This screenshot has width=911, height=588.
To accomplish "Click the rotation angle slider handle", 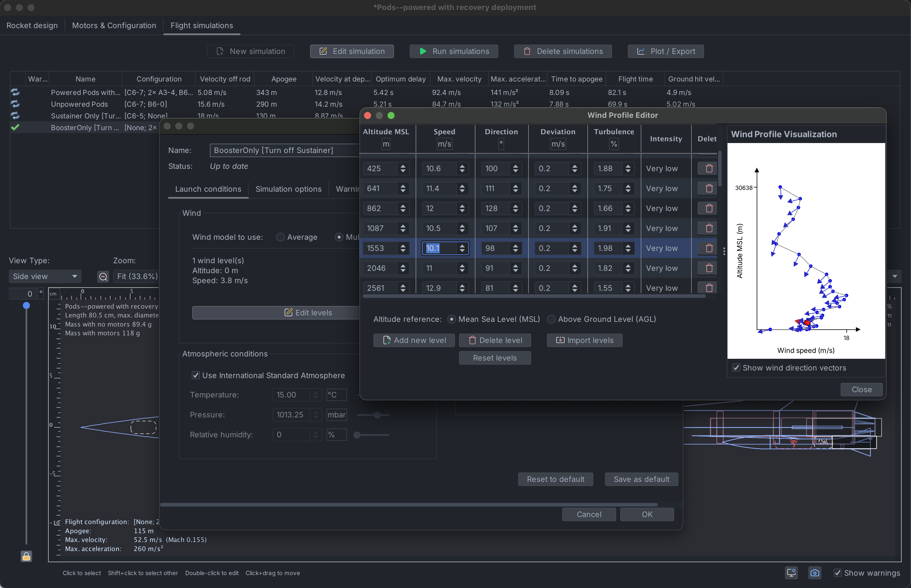I will point(26,305).
